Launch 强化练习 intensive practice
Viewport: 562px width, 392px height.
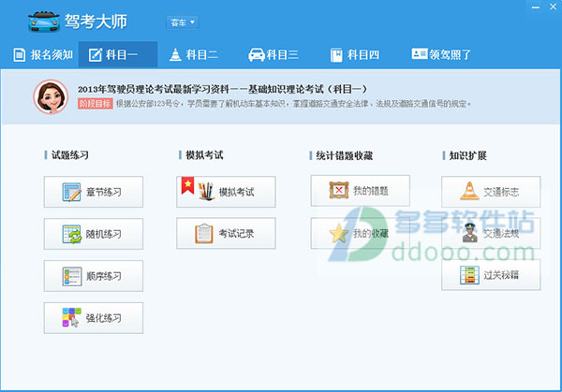[94, 318]
